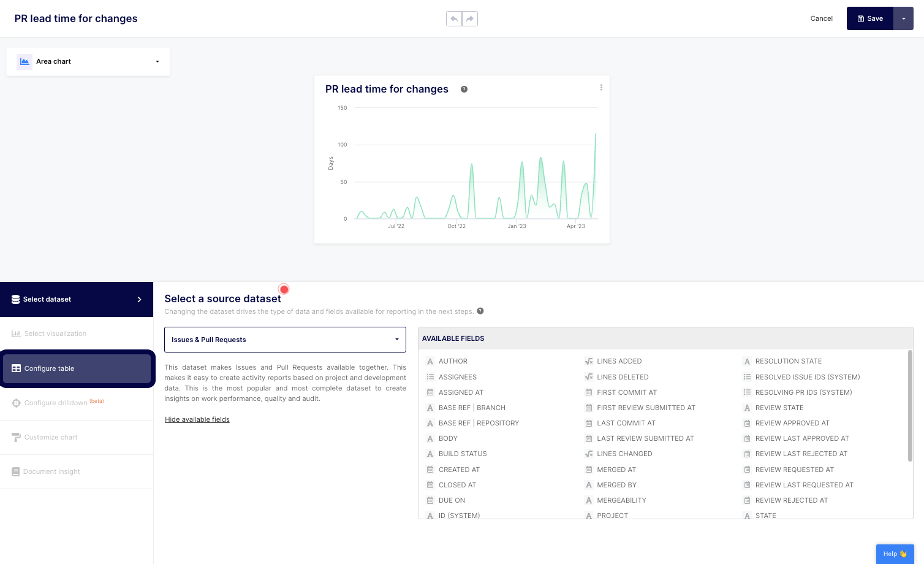The width and height of the screenshot is (924, 564).
Task: Open the Area chart type dropdown
Action: 157,61
